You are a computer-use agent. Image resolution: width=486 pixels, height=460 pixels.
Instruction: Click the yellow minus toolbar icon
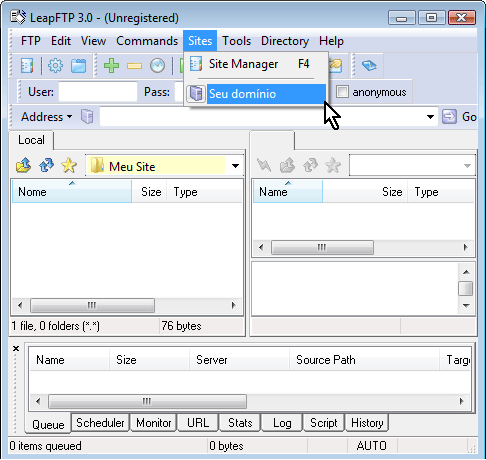[134, 66]
